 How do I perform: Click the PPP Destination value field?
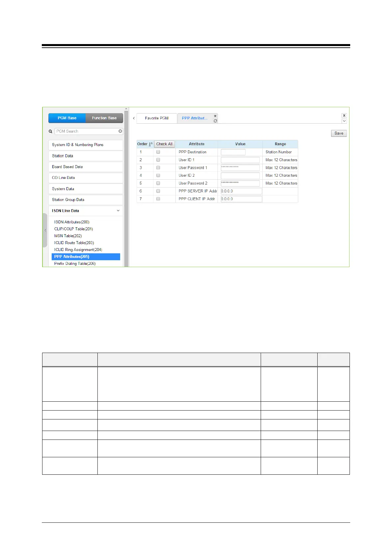click(x=233, y=152)
